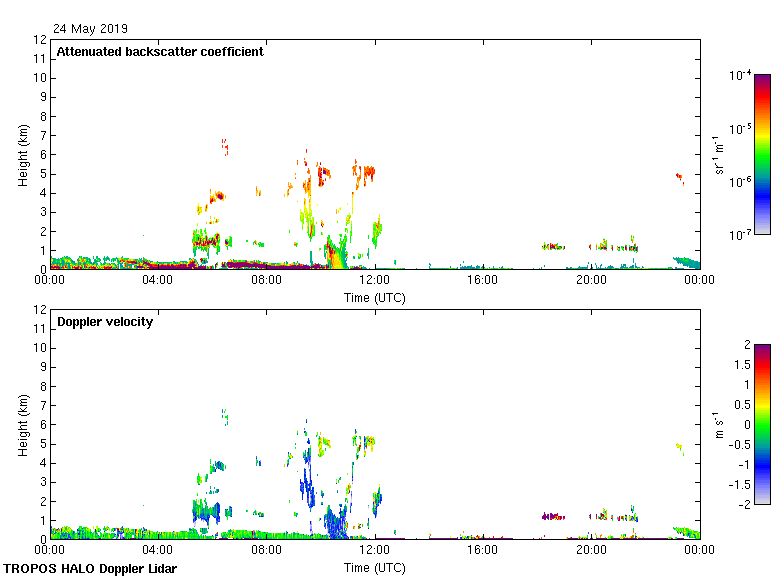
Task: Click the 10⁻⁷ label on the backscatter colorbar
Action: pos(740,234)
